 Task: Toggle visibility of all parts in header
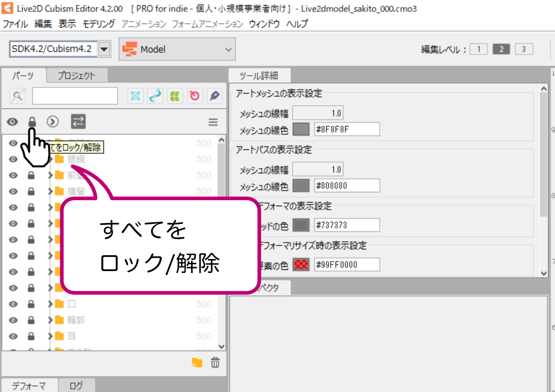point(12,122)
